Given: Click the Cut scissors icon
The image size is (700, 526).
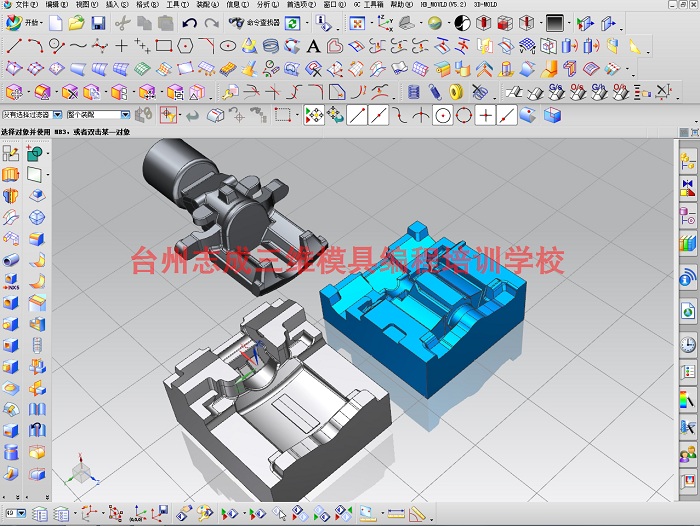Looking at the screenshot, I should point(122,23).
